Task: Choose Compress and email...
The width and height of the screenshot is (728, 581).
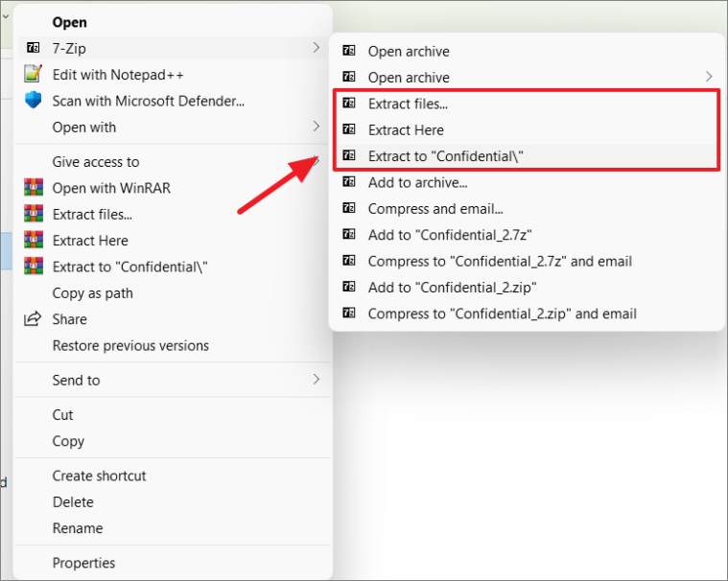Action: (x=527, y=209)
